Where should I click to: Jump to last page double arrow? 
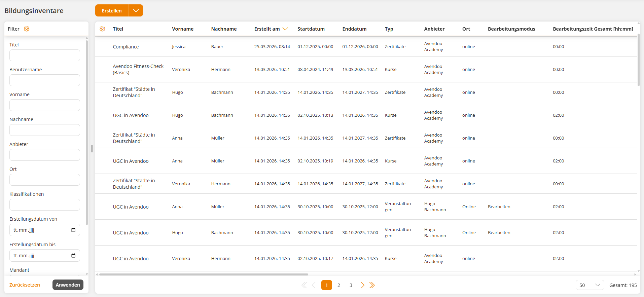(372, 285)
